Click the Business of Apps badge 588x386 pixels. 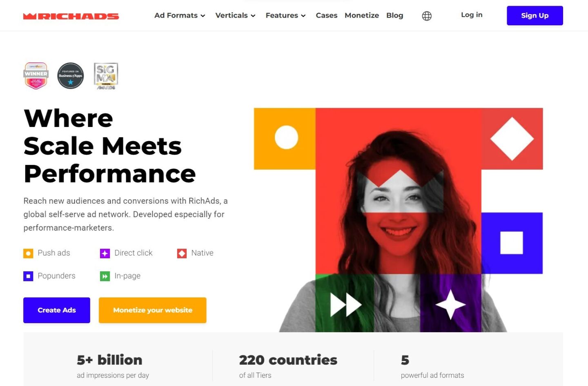pyautogui.click(x=71, y=75)
